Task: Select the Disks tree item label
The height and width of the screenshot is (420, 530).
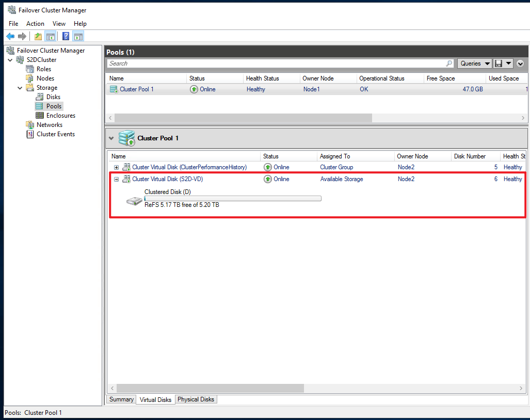Action: pyautogui.click(x=53, y=97)
